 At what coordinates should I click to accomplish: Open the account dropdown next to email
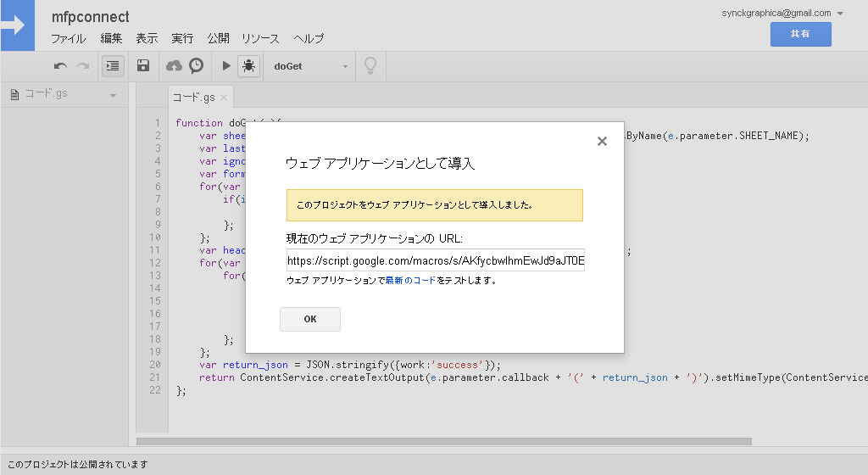click(x=840, y=14)
